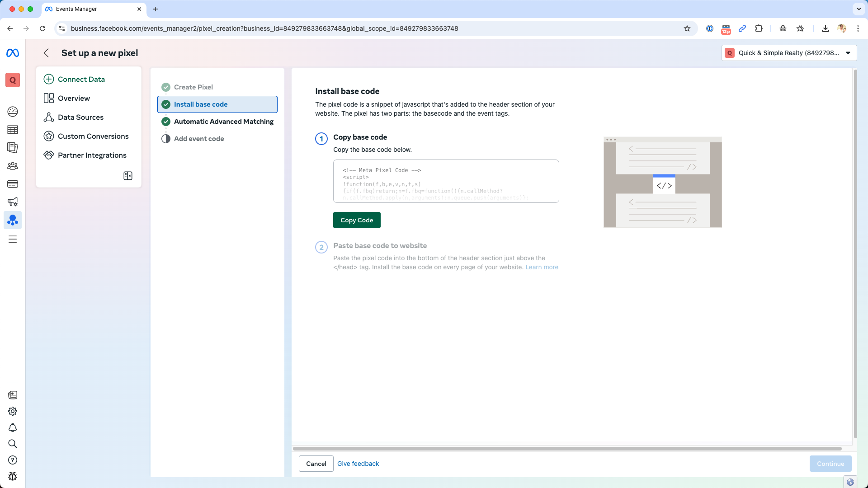This screenshot has height=488, width=868.
Task: Open the Settings gear in sidebar
Action: (x=13, y=412)
